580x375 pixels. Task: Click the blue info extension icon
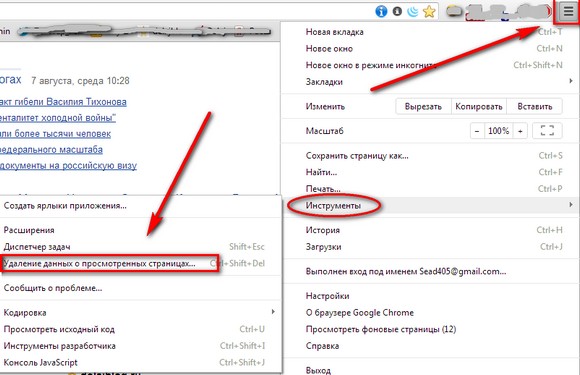coord(381,11)
